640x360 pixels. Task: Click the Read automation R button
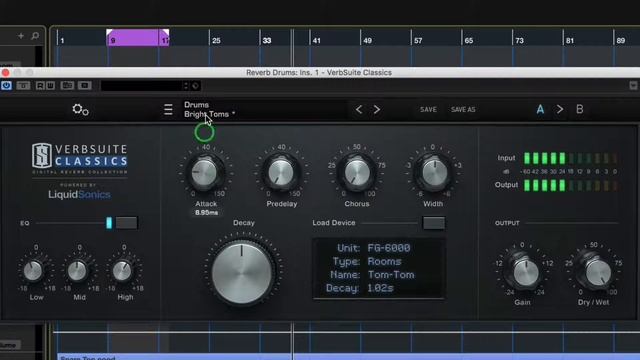40,85
